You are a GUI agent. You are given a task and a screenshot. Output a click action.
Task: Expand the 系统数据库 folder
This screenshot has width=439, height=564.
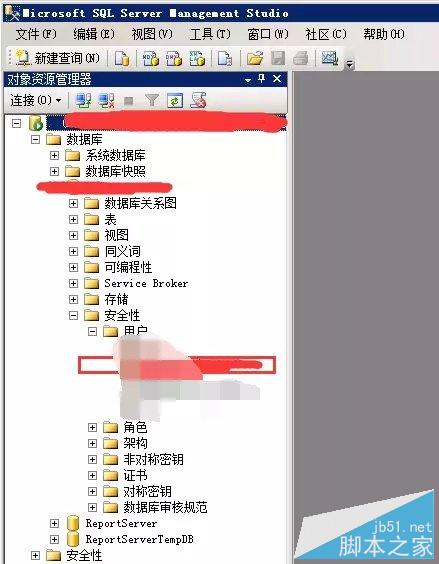[54, 155]
